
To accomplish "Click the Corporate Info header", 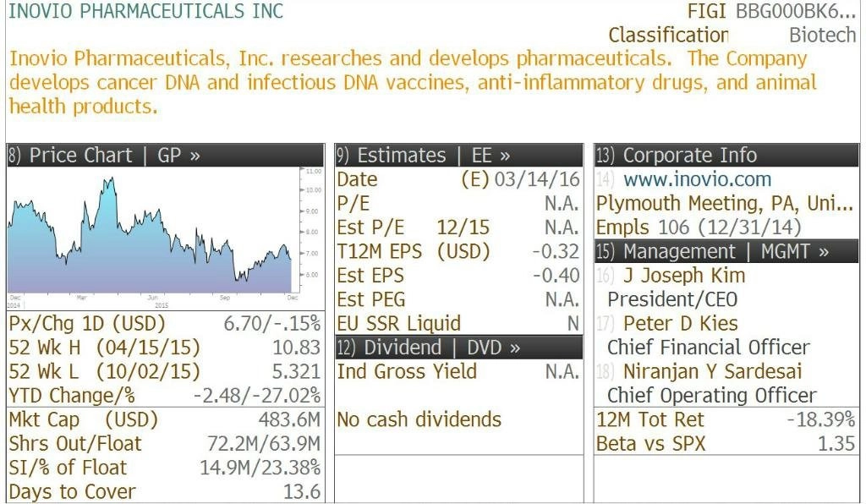I will click(x=726, y=155).
